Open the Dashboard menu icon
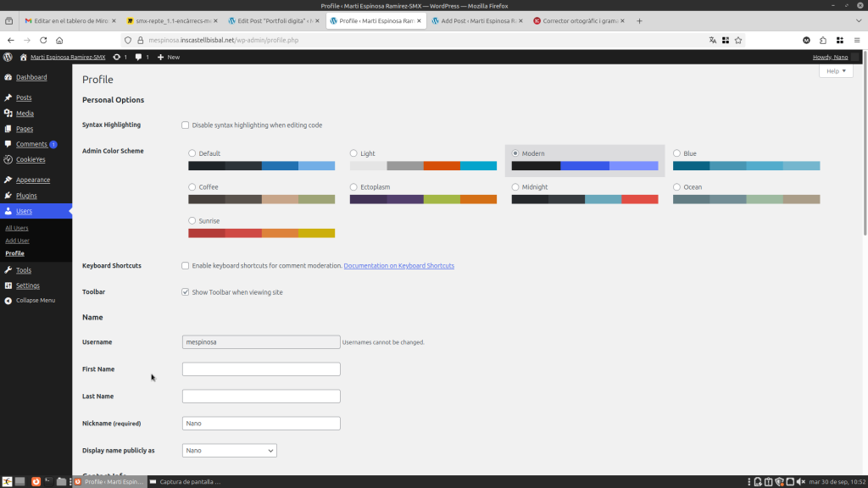 point(8,77)
